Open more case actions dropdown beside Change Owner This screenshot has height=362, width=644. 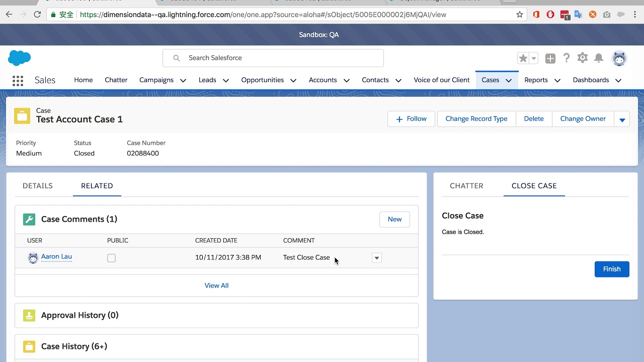tap(622, 119)
